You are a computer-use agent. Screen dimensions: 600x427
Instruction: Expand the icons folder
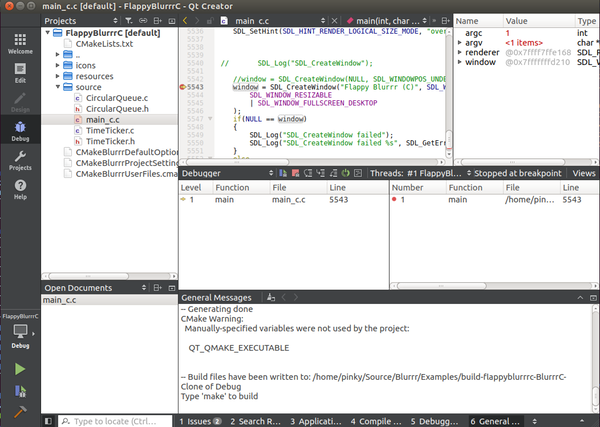[59, 65]
